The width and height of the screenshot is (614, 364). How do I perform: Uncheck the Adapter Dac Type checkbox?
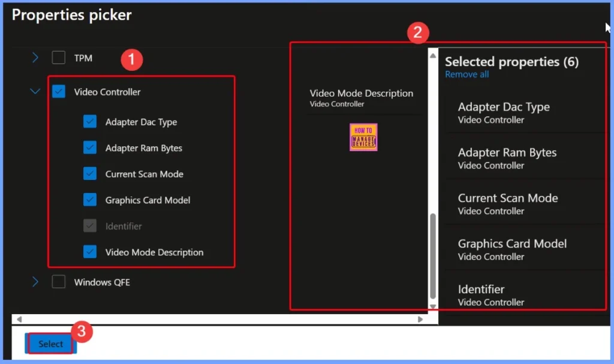coord(90,122)
